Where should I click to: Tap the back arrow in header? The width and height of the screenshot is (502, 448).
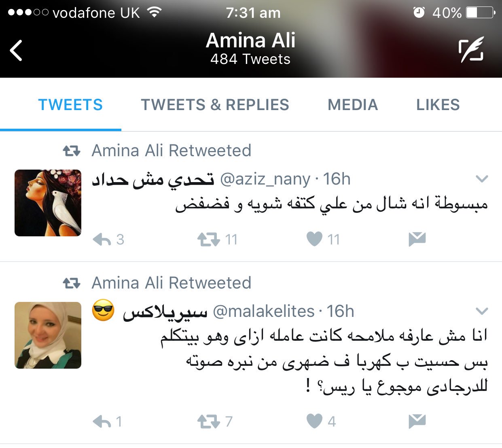pos(16,51)
